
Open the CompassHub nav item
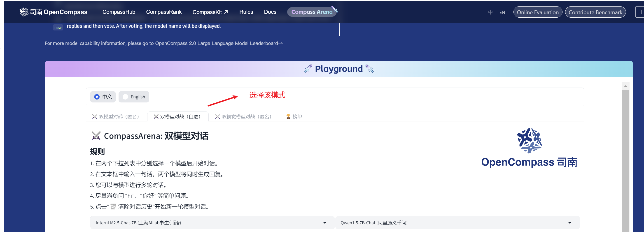pos(119,12)
